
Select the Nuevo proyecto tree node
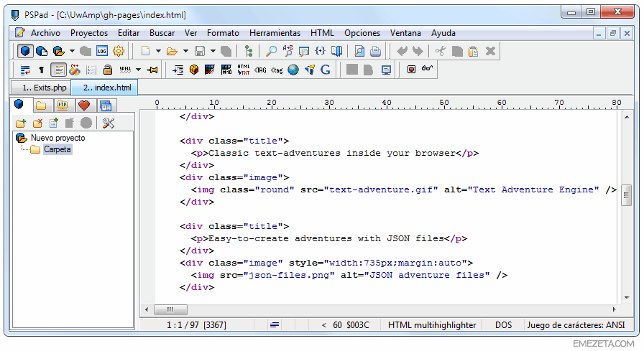click(58, 138)
